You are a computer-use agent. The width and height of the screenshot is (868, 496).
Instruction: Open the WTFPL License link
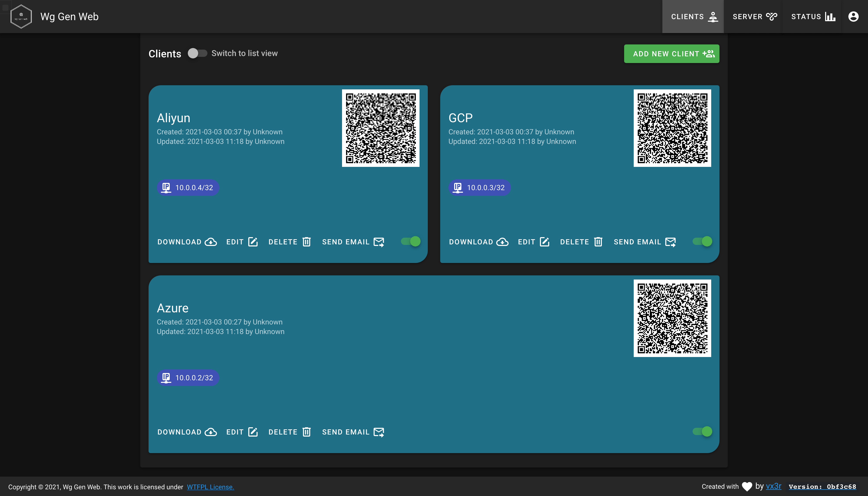pyautogui.click(x=210, y=487)
